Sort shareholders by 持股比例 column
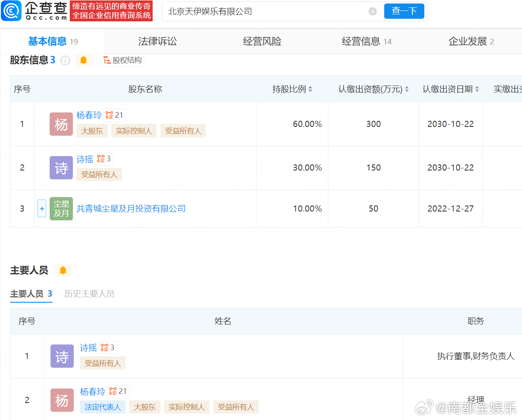The image size is (522, 420). tap(310, 89)
